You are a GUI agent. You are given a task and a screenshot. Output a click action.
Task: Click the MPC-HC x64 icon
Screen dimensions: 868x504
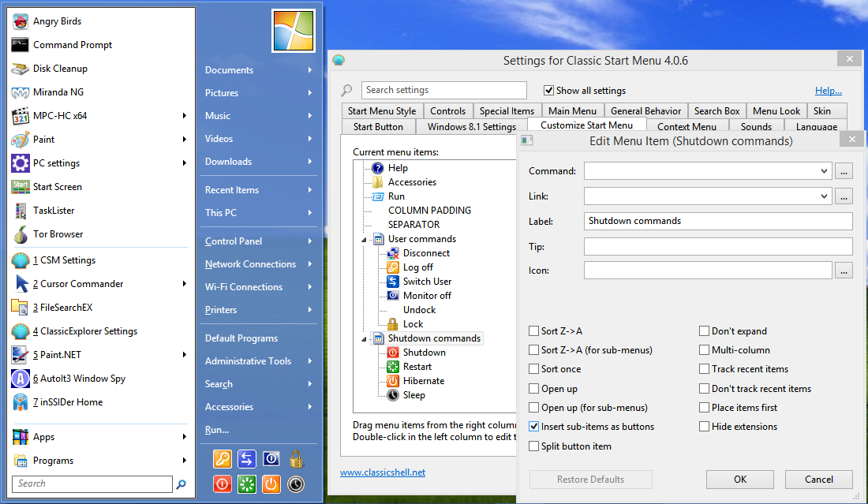pos(21,116)
